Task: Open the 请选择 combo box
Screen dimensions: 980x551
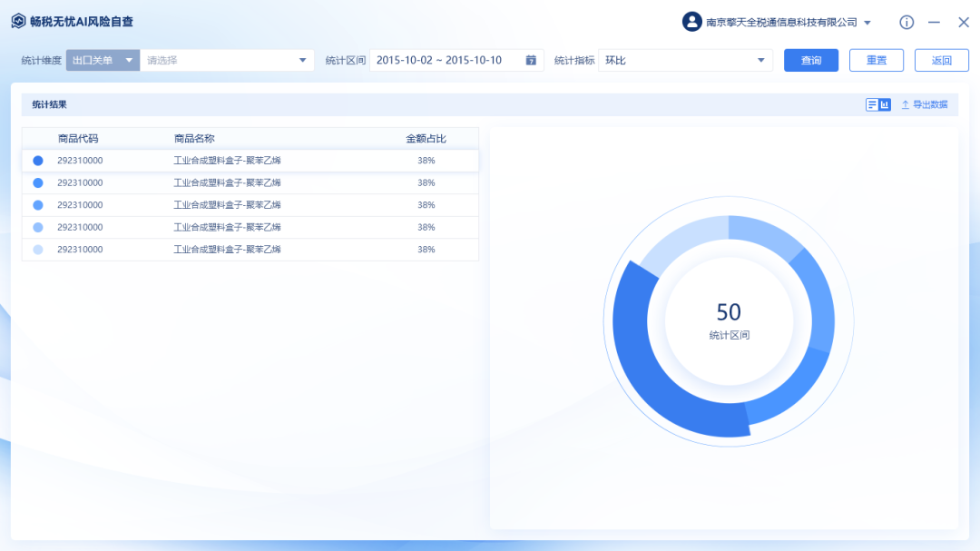Action: click(226, 60)
